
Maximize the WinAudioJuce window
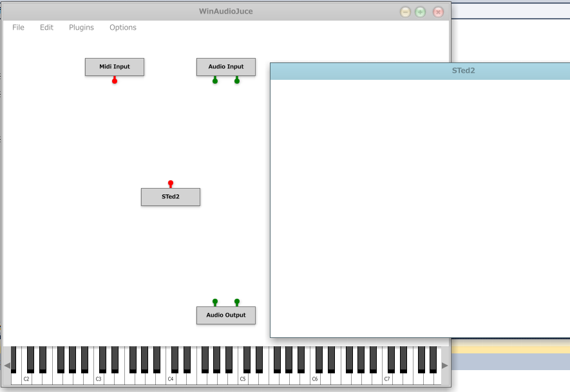tap(421, 12)
